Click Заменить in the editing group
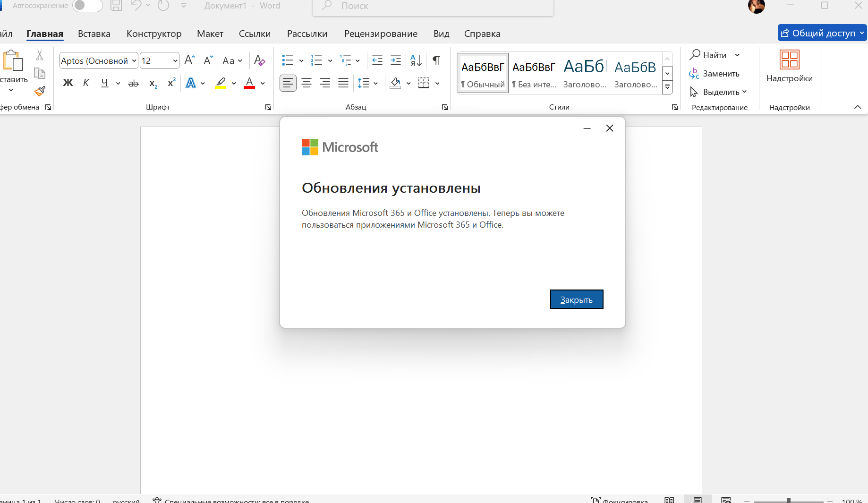The image size is (868, 503). pos(715,73)
